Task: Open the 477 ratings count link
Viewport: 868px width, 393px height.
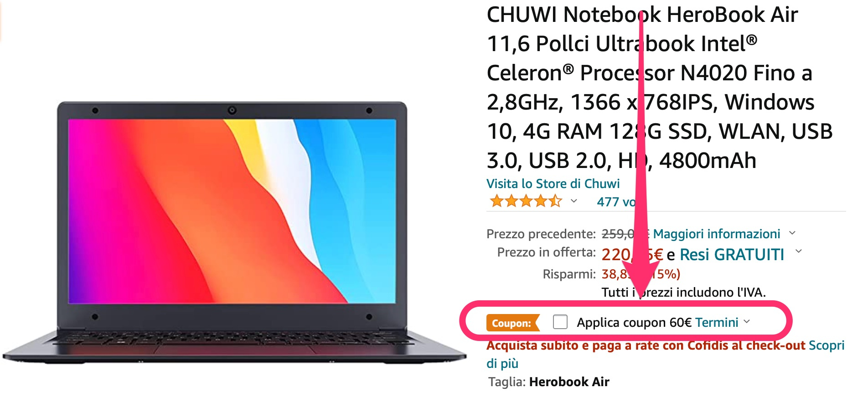Action: (x=616, y=202)
